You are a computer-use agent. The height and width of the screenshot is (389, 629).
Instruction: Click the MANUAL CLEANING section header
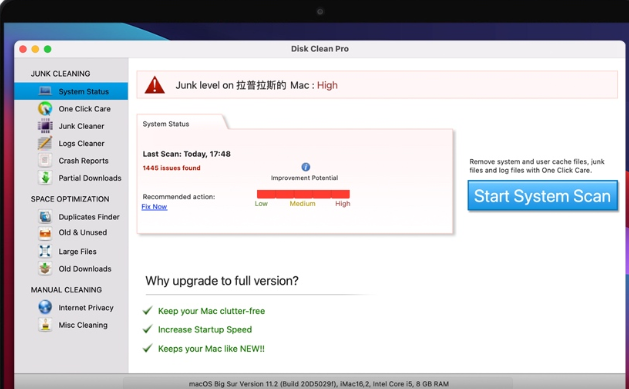[x=66, y=290]
